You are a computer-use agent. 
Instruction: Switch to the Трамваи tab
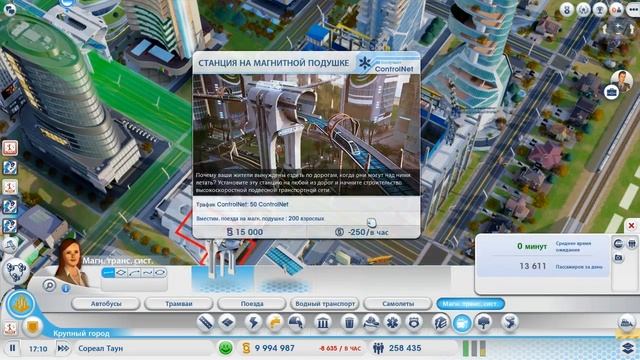point(179,304)
